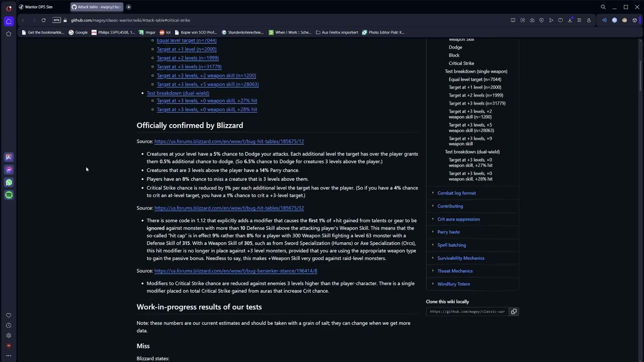The width and height of the screenshot is (644, 362).
Task: Open the blue sound waves extension icon
Action: click(604, 20)
